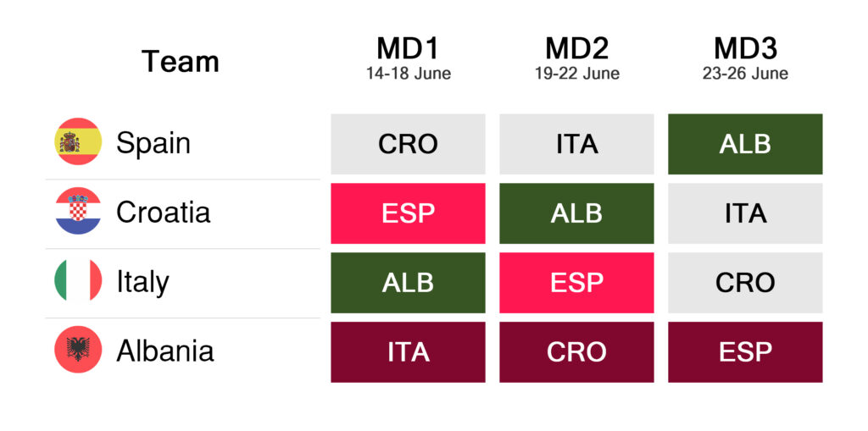The width and height of the screenshot is (868, 431).
Task: Click the Albania team name
Action: tap(164, 351)
